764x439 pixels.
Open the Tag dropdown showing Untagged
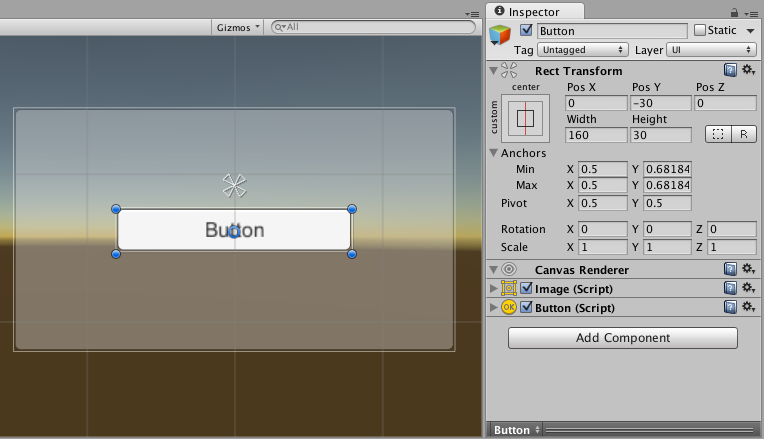pos(582,50)
